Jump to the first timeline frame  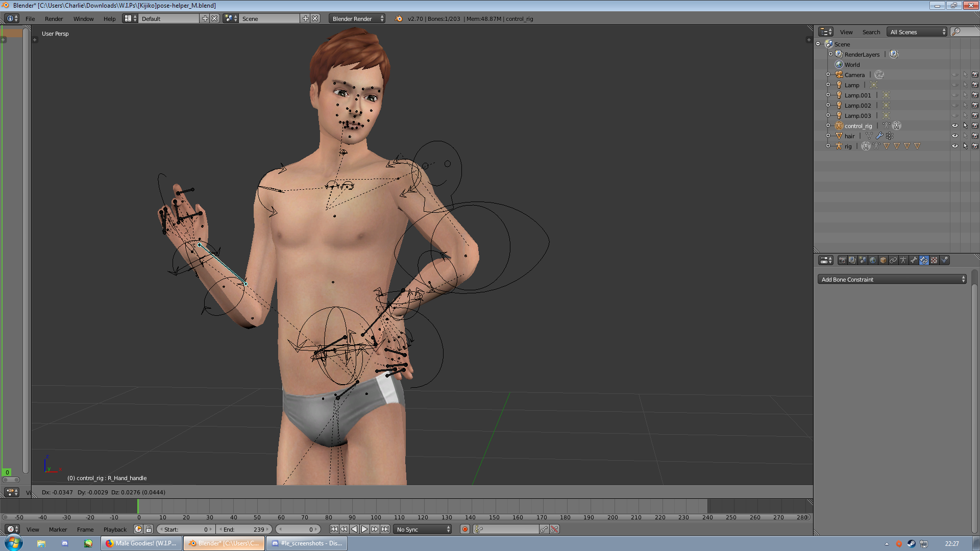pyautogui.click(x=334, y=529)
